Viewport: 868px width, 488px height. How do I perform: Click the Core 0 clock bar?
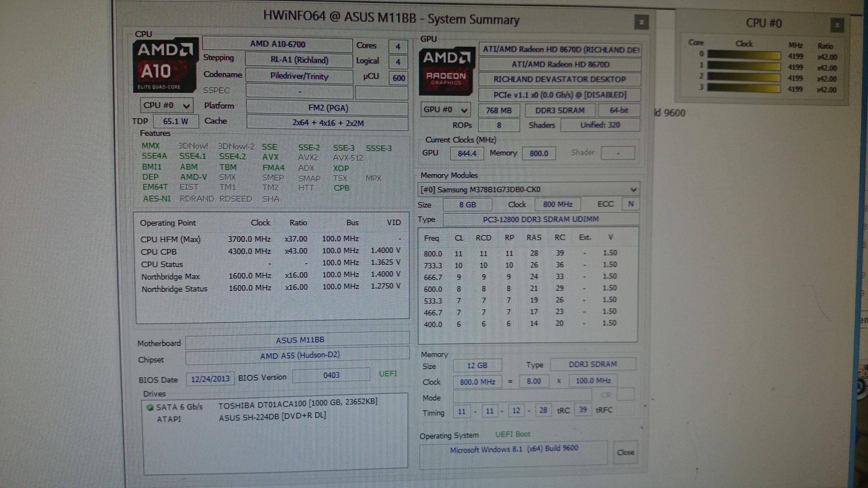point(743,55)
